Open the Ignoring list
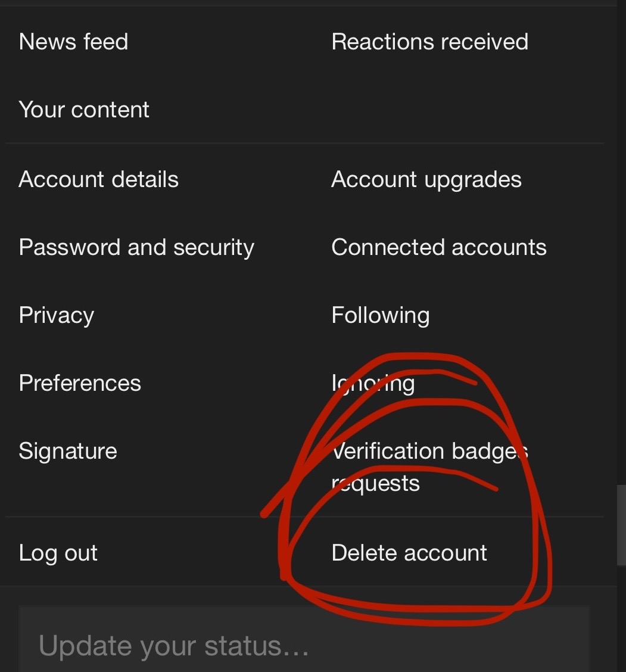Image resolution: width=626 pixels, height=672 pixels. click(373, 383)
